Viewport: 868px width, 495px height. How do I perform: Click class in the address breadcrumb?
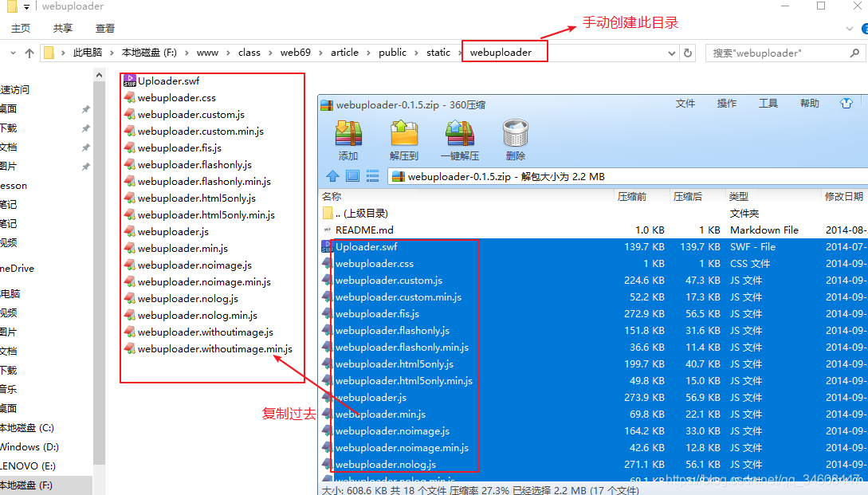[249, 53]
